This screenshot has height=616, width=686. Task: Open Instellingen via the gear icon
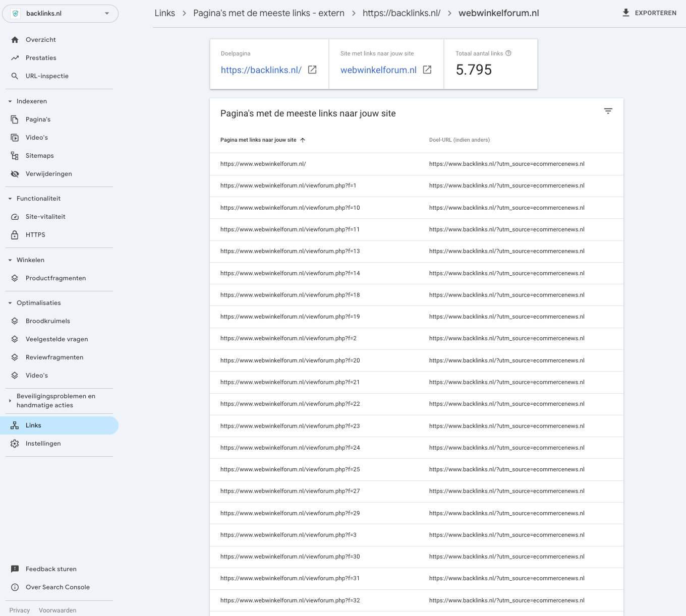tap(43, 443)
